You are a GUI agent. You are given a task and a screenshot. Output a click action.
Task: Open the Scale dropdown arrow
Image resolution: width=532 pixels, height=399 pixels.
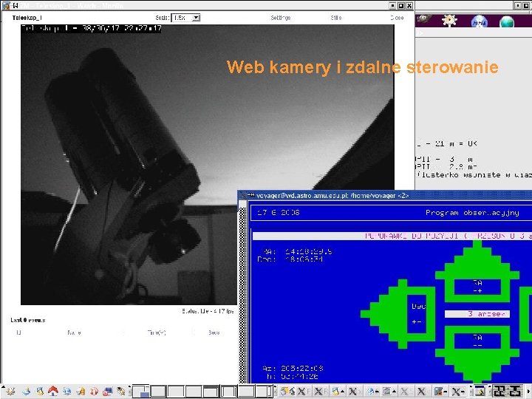click(x=196, y=18)
